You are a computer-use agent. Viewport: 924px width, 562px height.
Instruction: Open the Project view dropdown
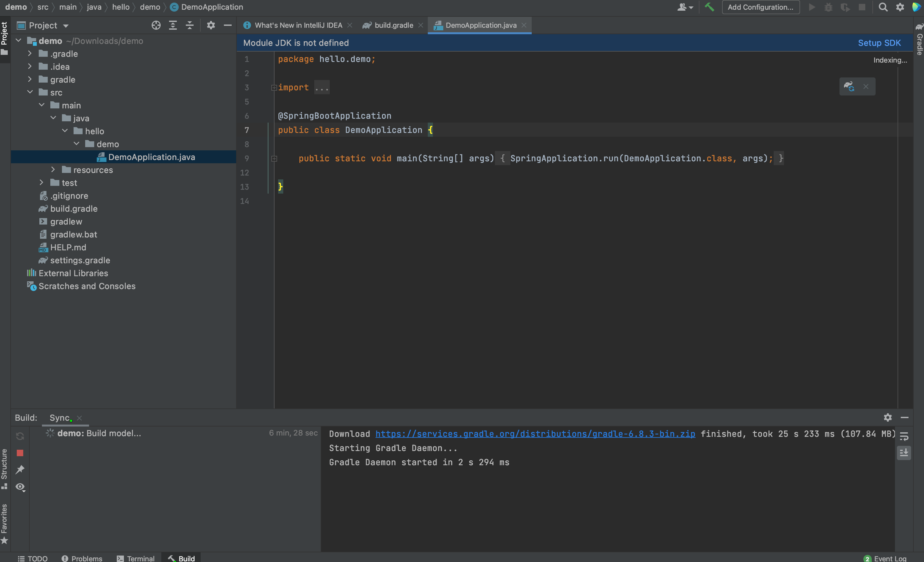pyautogui.click(x=65, y=26)
